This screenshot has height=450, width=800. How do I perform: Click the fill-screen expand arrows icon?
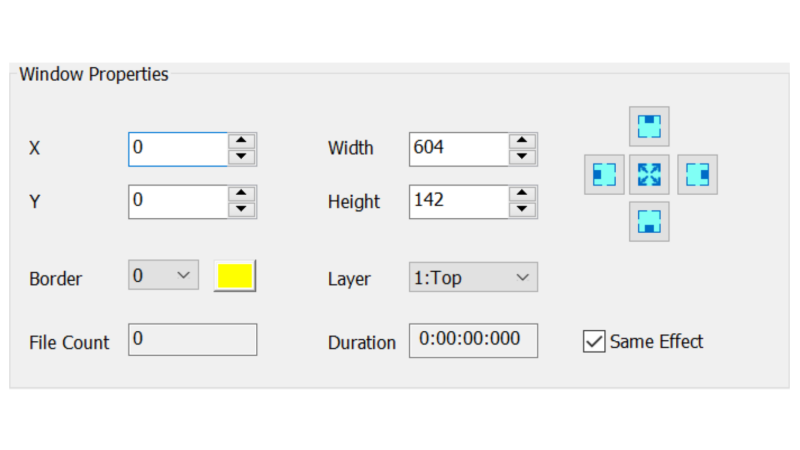pyautogui.click(x=649, y=174)
